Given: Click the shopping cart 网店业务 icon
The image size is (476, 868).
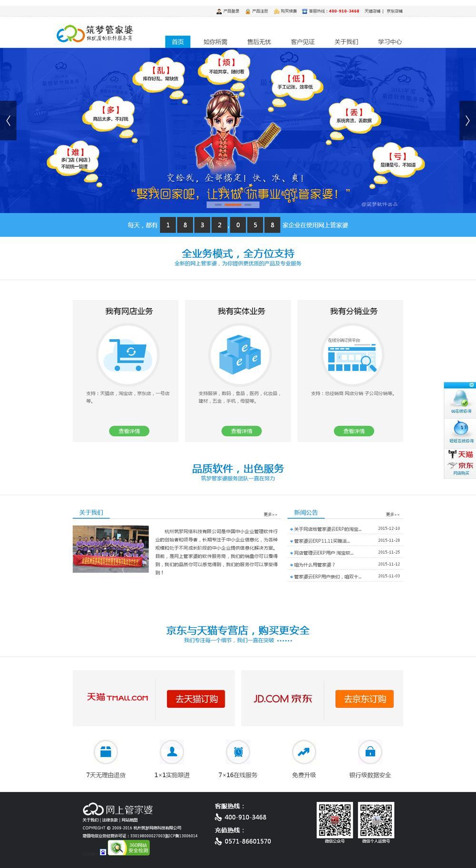Looking at the screenshot, I should [127, 355].
